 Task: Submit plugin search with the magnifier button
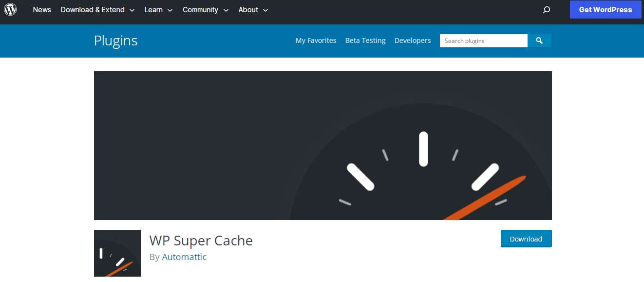pos(539,41)
